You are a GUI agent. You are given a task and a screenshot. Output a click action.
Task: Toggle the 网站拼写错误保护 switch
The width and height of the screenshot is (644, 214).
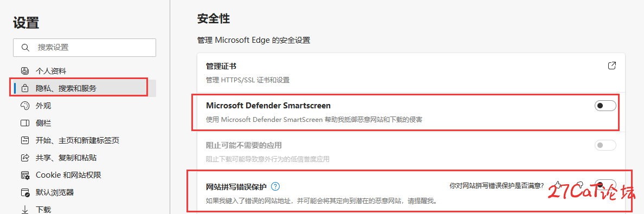click(x=606, y=185)
